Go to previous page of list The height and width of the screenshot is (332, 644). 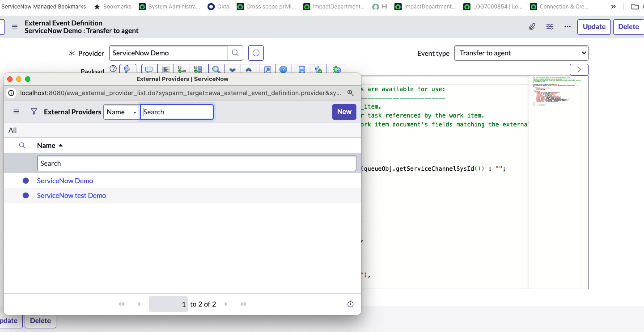click(x=139, y=304)
